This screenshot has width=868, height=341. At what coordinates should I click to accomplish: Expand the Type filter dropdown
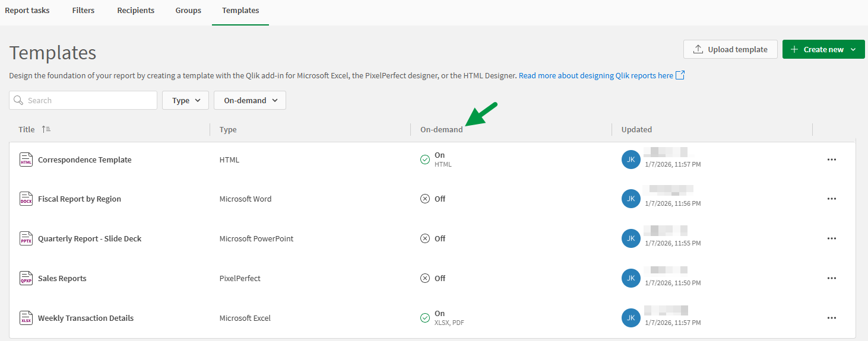coord(185,100)
